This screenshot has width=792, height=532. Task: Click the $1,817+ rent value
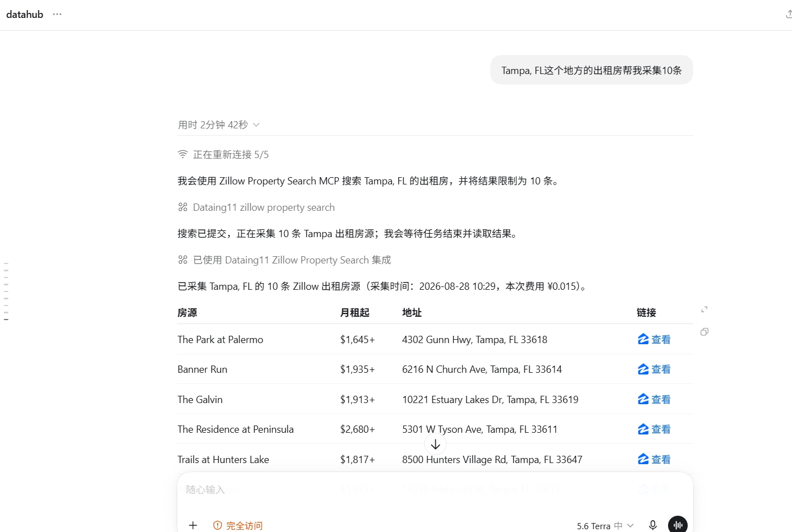pos(357,459)
